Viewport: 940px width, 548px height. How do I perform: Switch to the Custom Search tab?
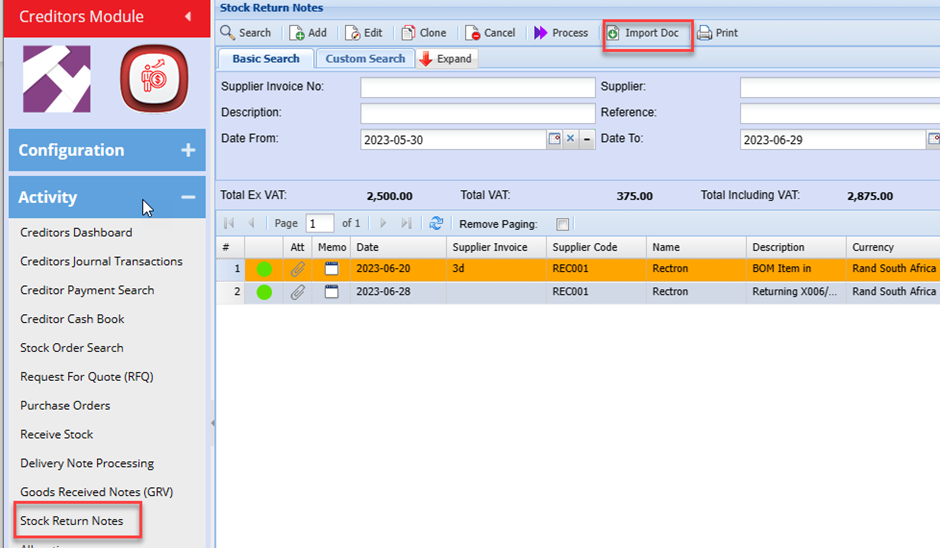click(365, 59)
